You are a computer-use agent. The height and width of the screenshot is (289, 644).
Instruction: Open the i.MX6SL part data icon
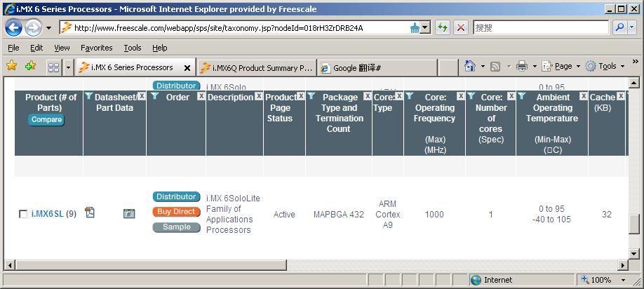tap(129, 213)
